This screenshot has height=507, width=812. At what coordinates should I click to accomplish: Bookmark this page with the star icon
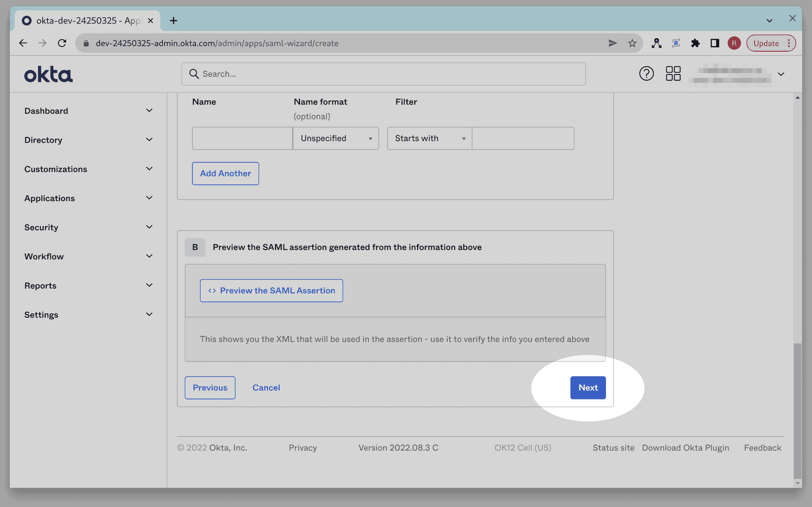coord(632,43)
